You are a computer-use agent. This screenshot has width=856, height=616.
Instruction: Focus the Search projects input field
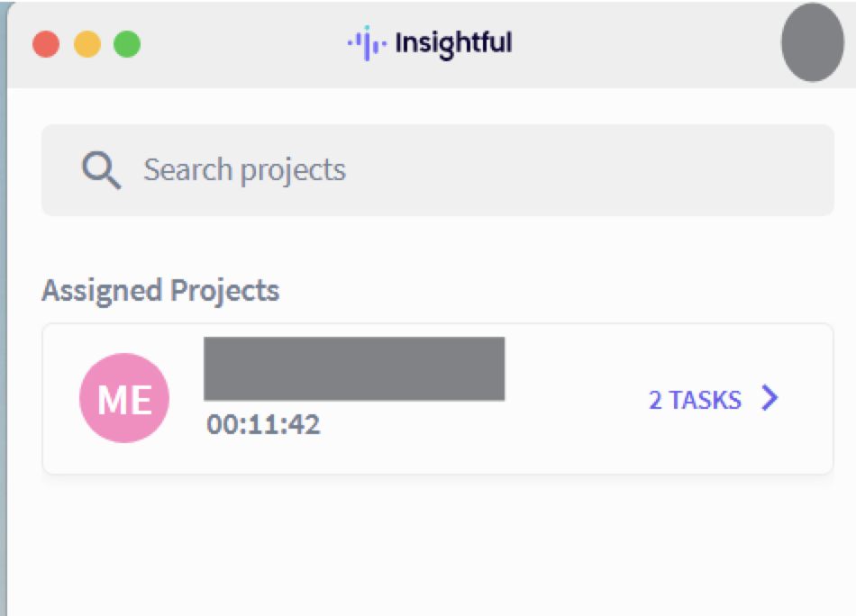click(x=438, y=170)
